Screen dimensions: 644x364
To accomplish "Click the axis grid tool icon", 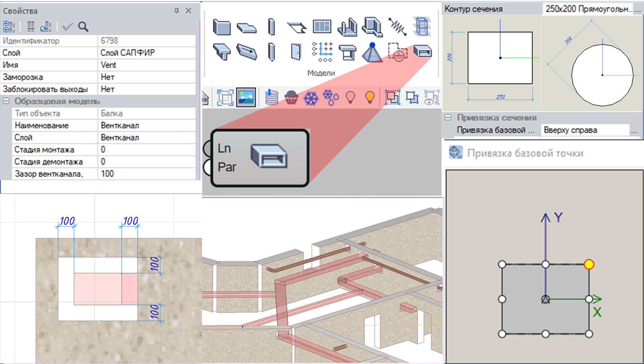I will 322,52.
